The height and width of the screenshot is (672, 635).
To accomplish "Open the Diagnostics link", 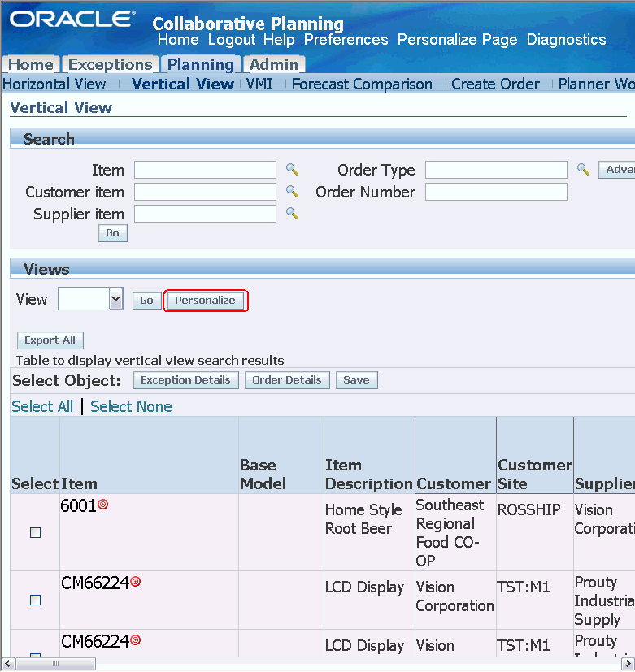I will point(566,40).
